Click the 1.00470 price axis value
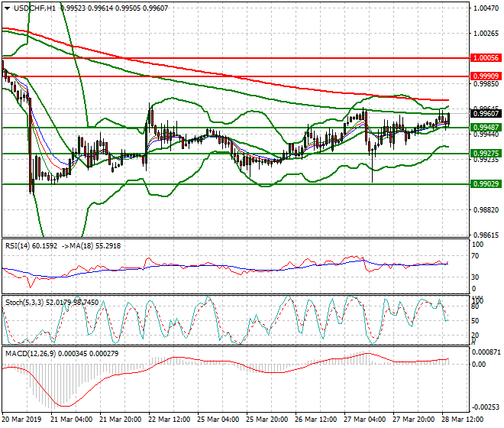504x428 pixels. [x=486, y=8]
